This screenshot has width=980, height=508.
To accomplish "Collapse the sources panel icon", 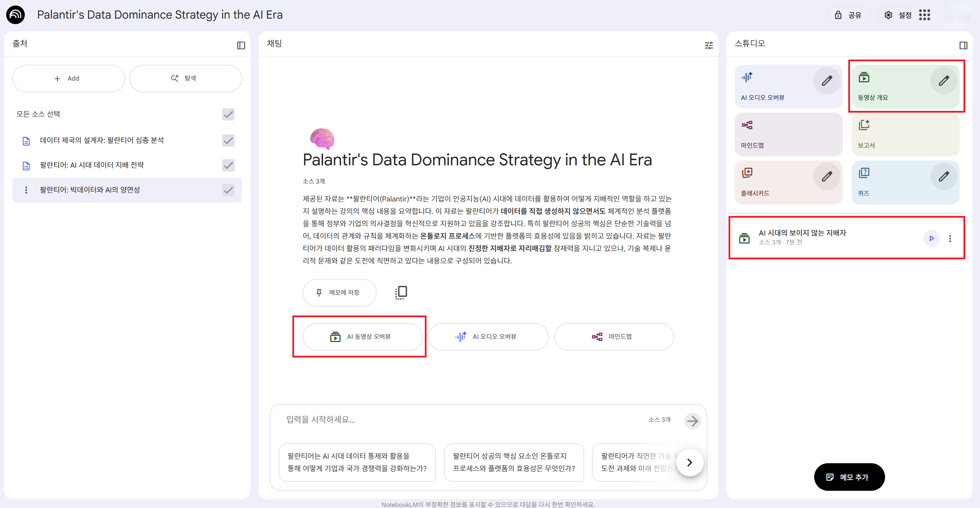I will click(x=241, y=45).
